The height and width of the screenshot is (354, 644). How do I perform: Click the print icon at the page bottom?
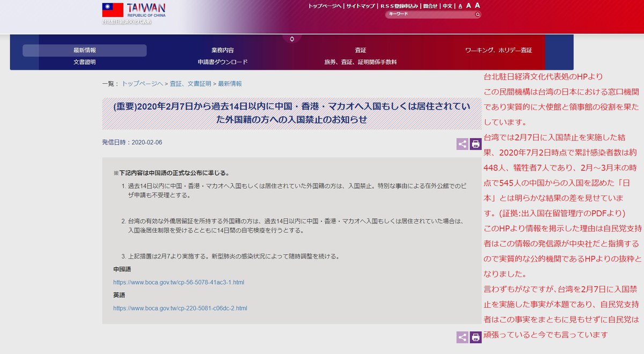point(474,337)
